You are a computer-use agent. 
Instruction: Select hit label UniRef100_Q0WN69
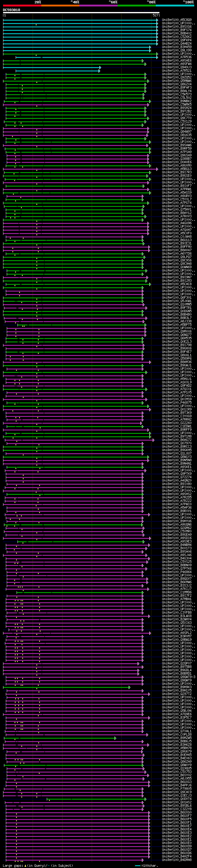tap(177, 267)
